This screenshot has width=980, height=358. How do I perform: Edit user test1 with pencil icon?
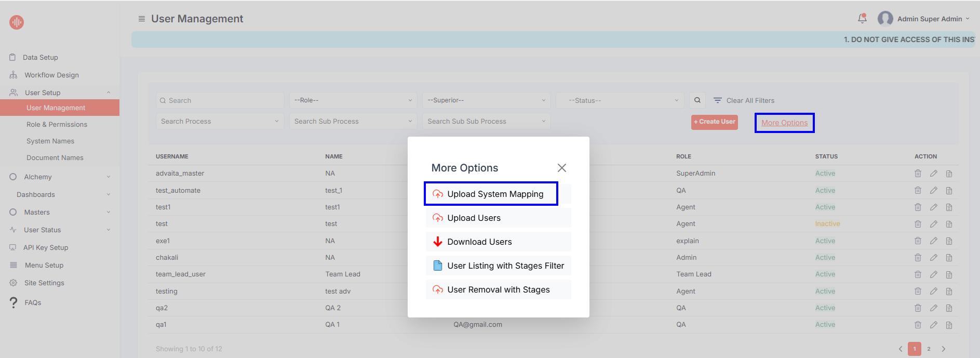(x=933, y=207)
